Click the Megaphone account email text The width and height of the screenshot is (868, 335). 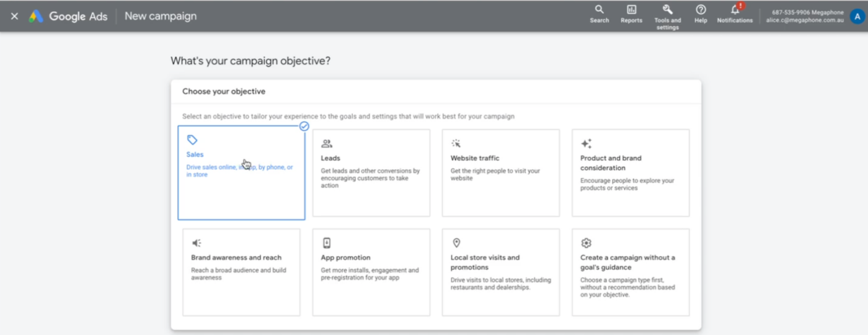tap(804, 20)
